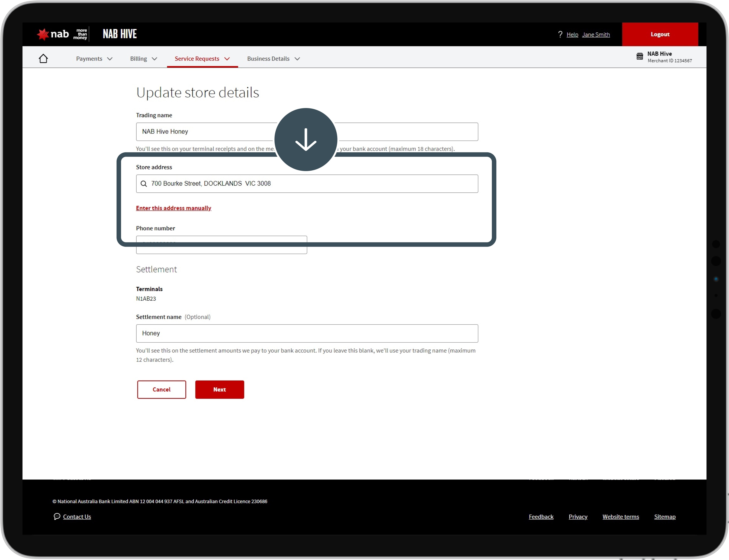The width and height of the screenshot is (729, 560).
Task: Click the NAB HIVE wordmark
Action: (x=120, y=34)
